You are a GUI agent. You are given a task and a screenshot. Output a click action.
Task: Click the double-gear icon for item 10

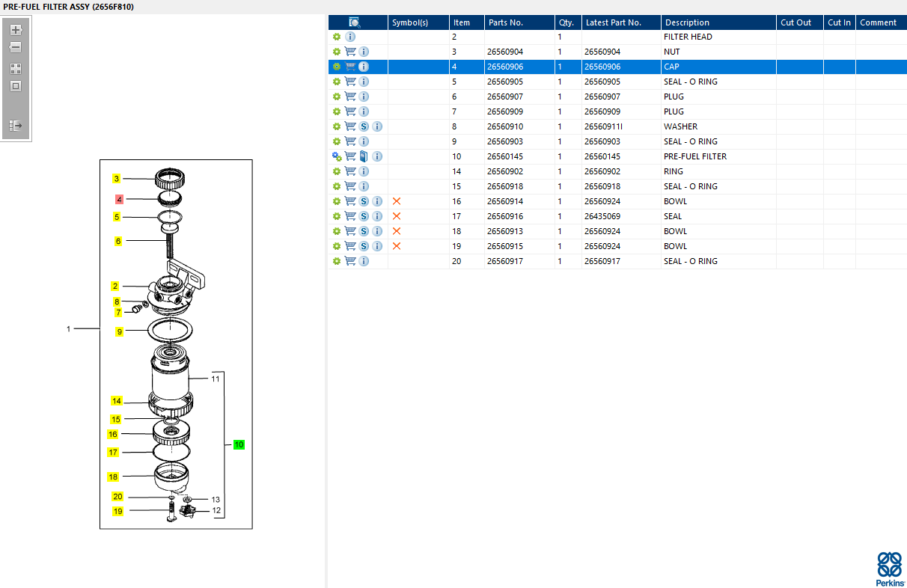click(337, 156)
